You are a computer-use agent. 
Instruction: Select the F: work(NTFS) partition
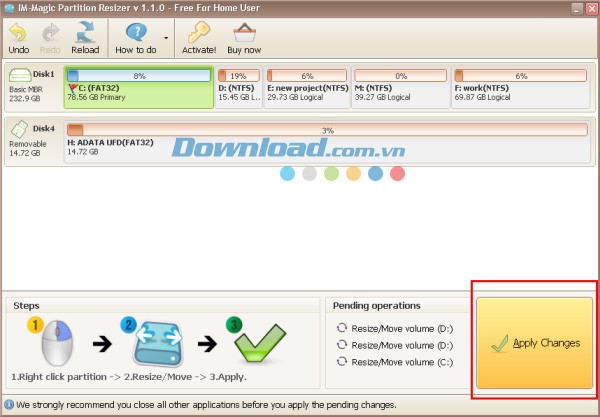click(521, 88)
